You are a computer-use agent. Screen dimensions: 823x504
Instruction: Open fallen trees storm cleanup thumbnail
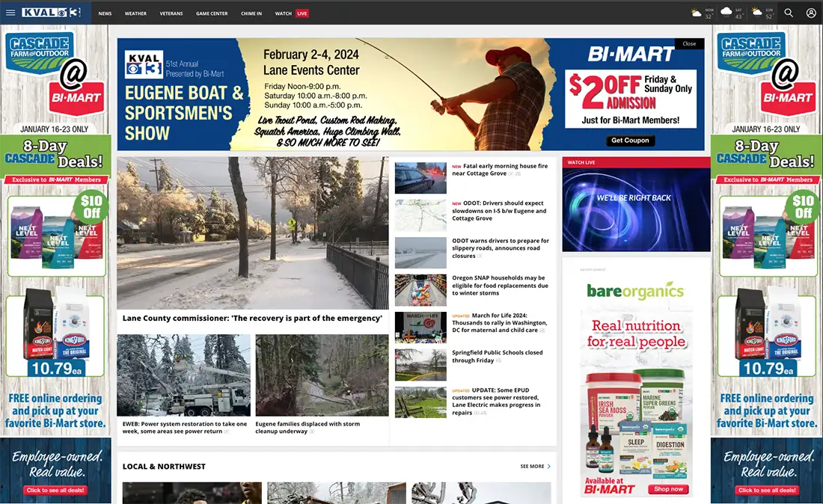(x=322, y=375)
